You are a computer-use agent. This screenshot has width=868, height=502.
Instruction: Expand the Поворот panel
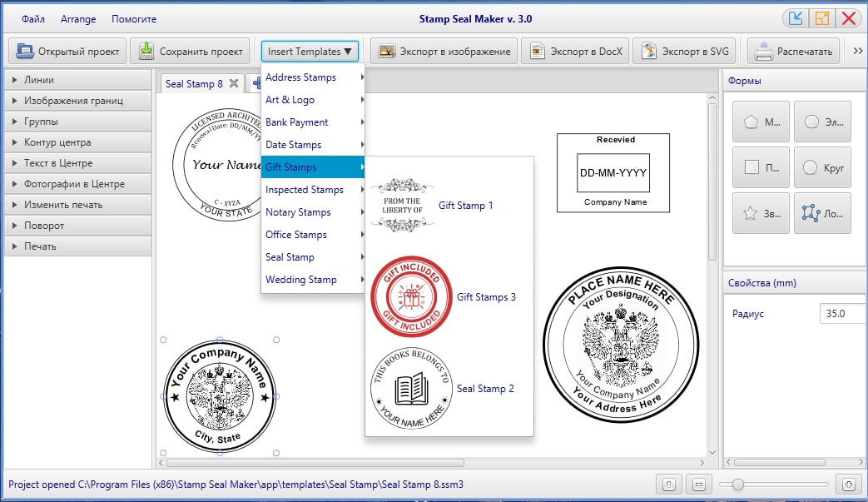[77, 226]
